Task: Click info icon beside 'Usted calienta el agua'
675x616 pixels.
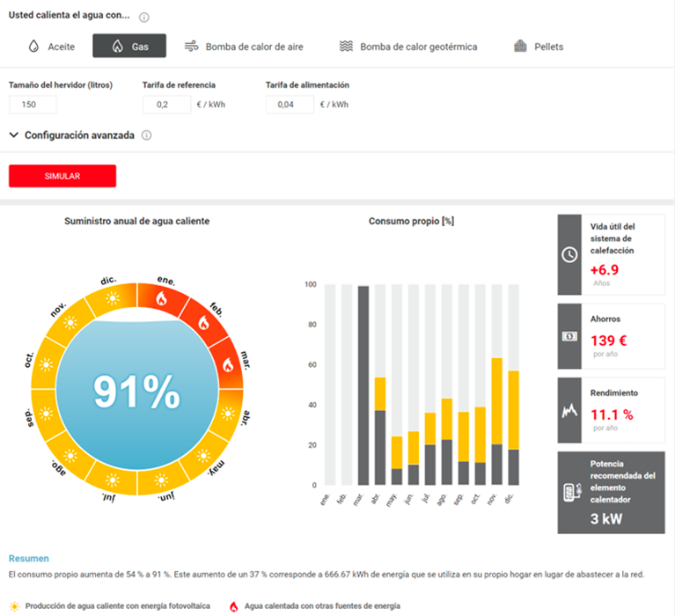Action: click(144, 17)
